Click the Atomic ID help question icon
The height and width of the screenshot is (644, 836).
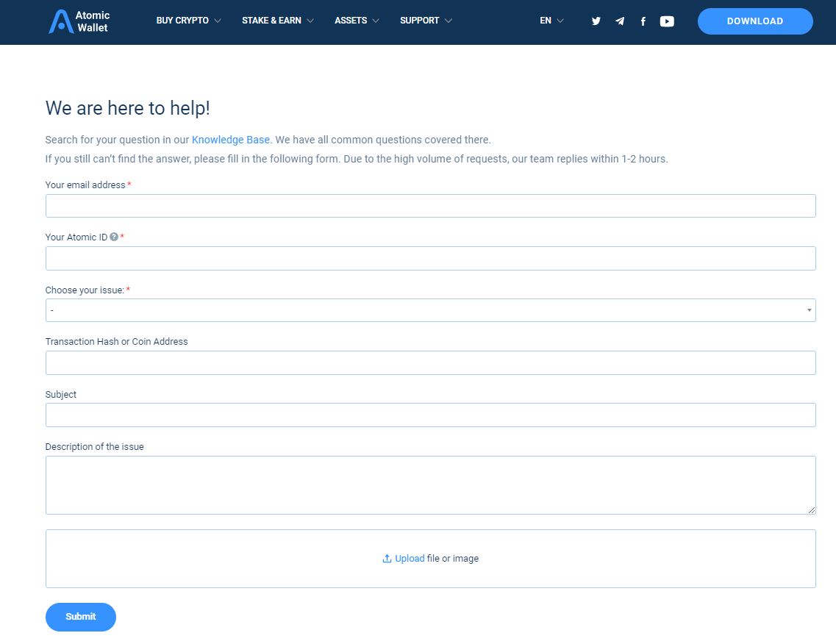114,237
